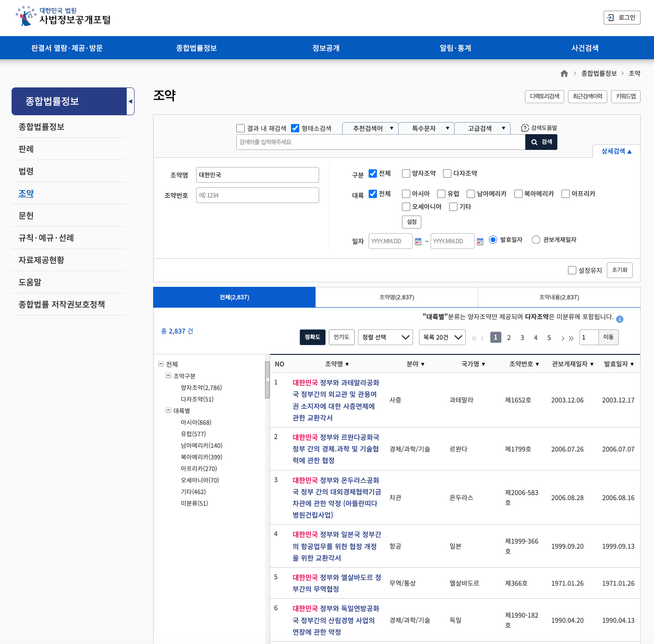Collapse the 조약구분 tree node
Viewport: 654px width, 644px height.
[168, 376]
